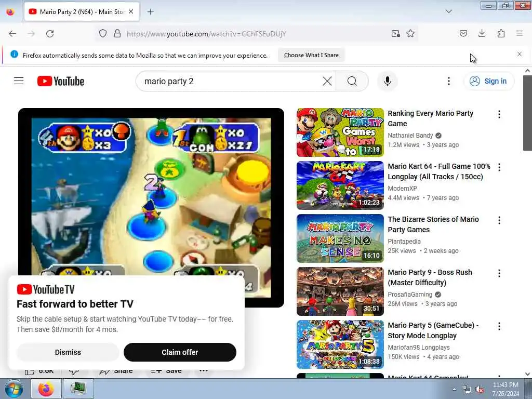View site security padlock info

point(117,34)
